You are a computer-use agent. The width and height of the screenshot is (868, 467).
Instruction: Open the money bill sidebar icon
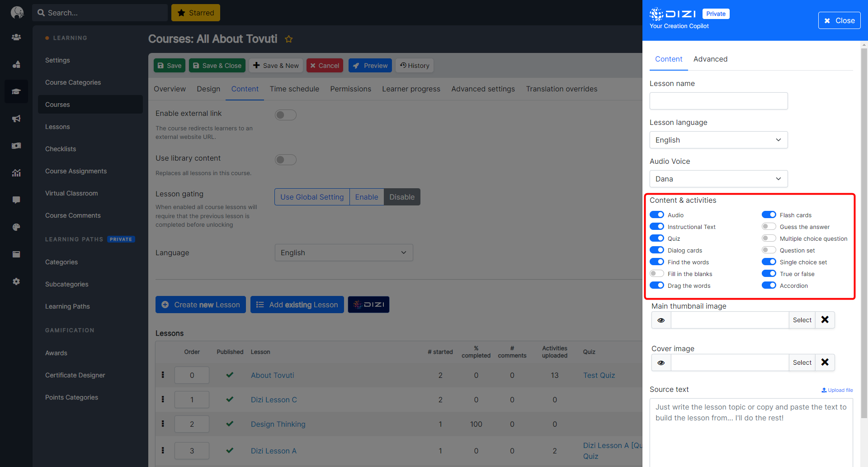coord(16,146)
